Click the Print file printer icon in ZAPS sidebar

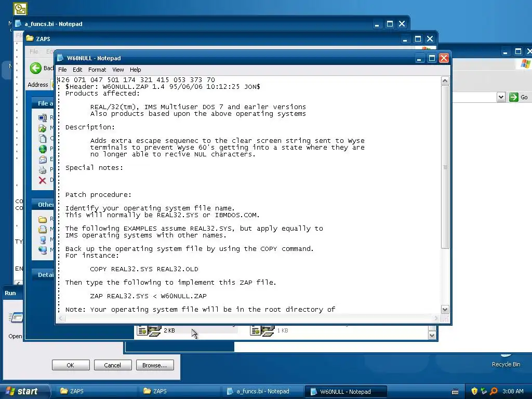tap(43, 170)
